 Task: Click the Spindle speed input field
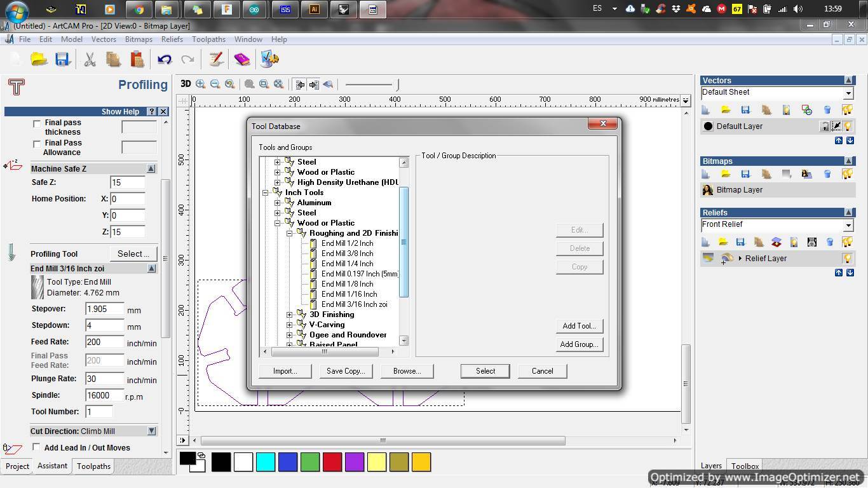[x=104, y=395]
